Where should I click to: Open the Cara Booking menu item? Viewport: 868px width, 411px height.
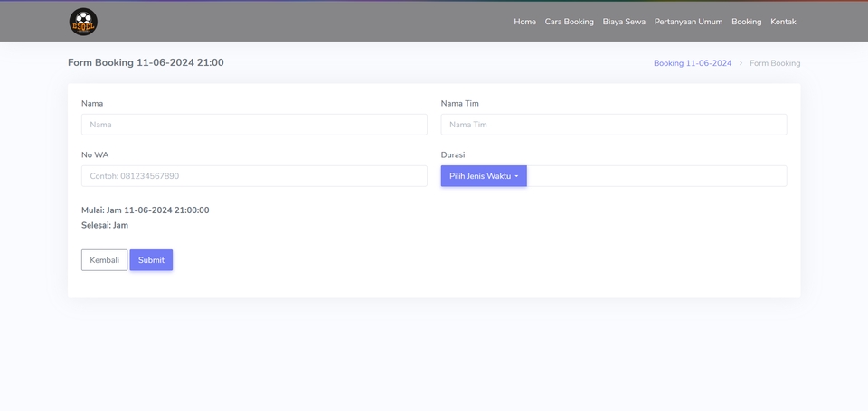click(569, 22)
